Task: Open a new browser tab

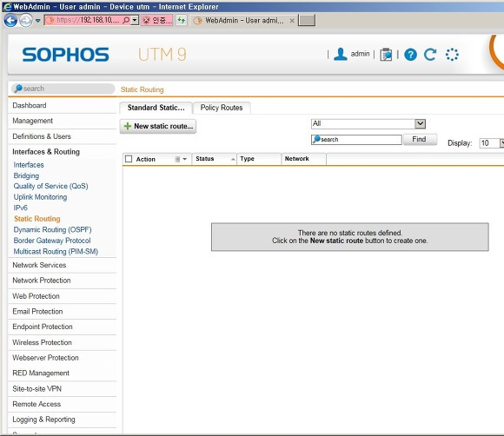Action: (x=307, y=20)
